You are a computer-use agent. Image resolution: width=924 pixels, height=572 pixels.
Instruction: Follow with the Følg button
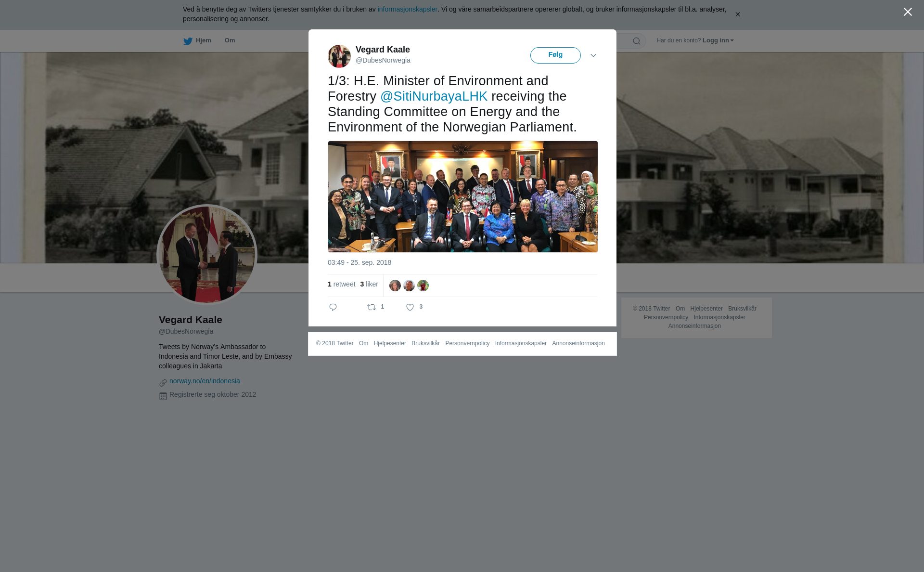pos(555,55)
